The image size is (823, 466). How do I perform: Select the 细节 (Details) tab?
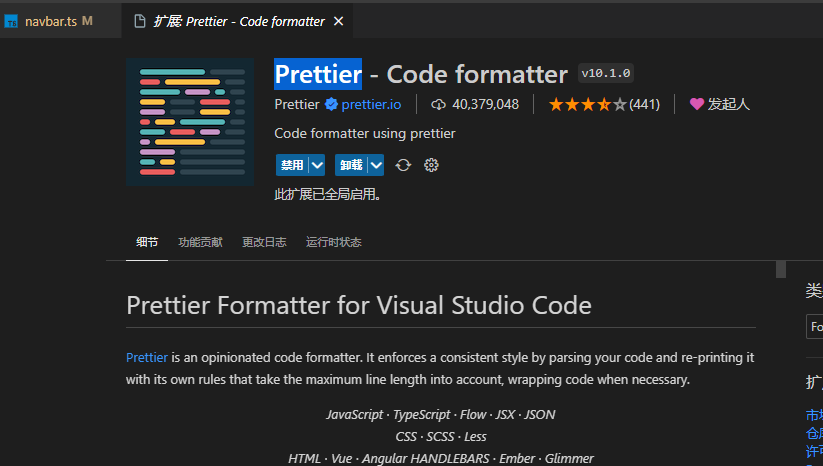click(147, 242)
